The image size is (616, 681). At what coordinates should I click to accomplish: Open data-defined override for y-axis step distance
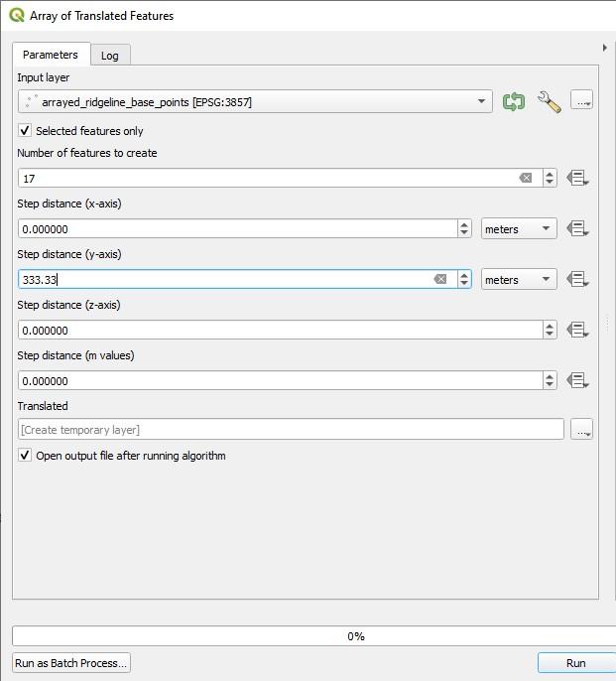click(577, 279)
